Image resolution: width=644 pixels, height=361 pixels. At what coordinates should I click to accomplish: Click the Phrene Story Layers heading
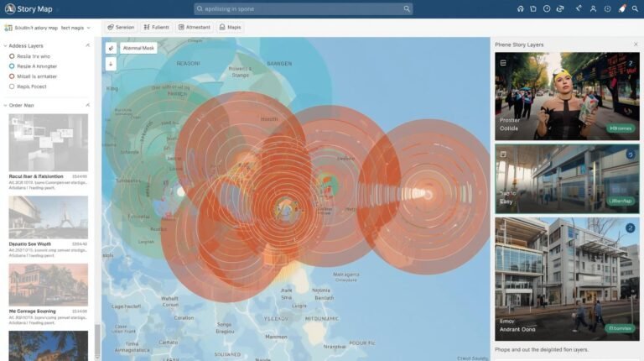pyautogui.click(x=519, y=44)
